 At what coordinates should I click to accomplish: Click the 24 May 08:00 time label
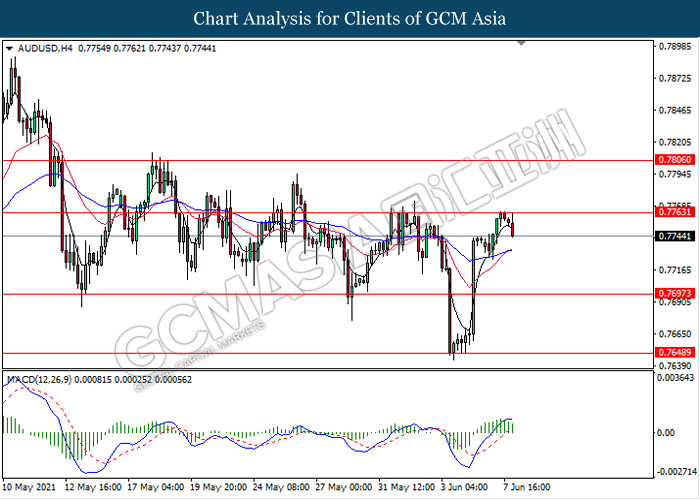tap(281, 487)
